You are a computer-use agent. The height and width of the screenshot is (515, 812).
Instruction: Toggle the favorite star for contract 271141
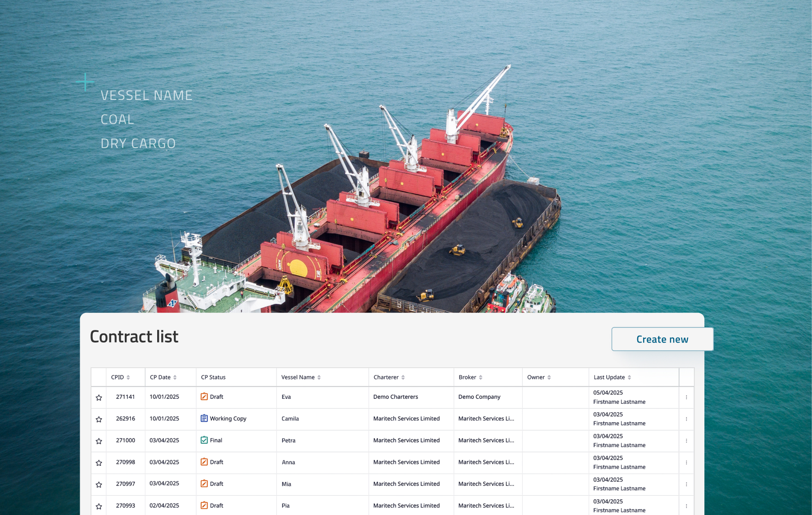pos(98,397)
